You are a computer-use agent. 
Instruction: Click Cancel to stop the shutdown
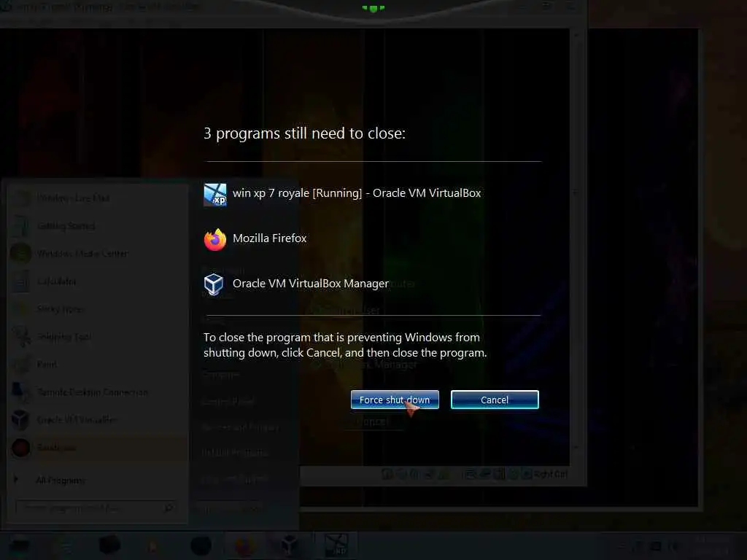(x=495, y=400)
